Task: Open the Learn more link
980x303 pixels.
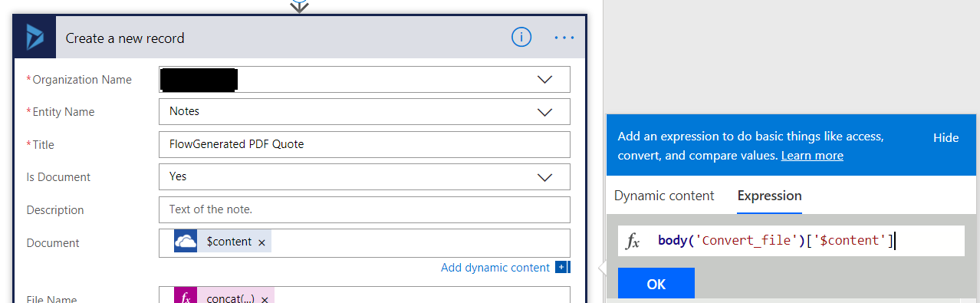Action: click(x=812, y=156)
